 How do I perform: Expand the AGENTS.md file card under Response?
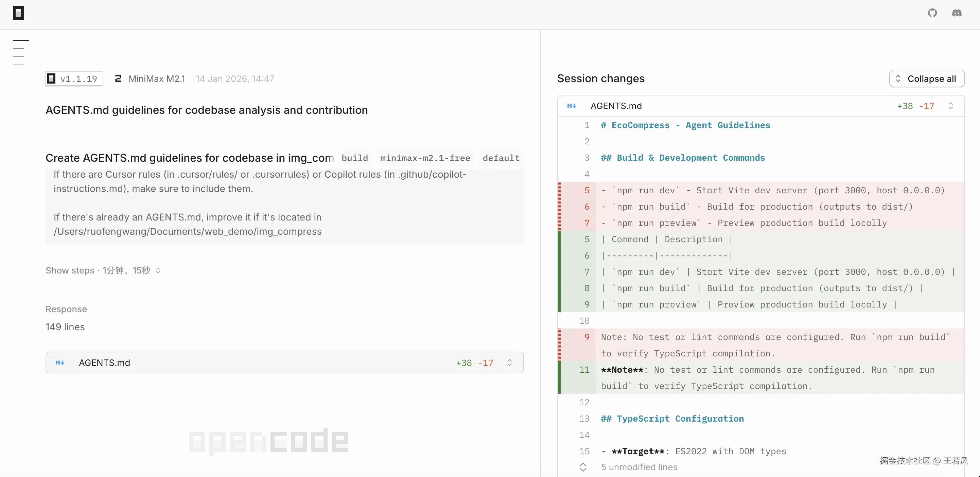[509, 363]
